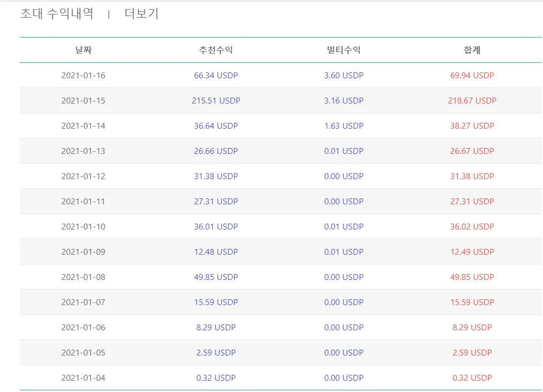The image size is (543, 392).
Task: Select the 36.01 USDP referral value
Action: [215, 227]
